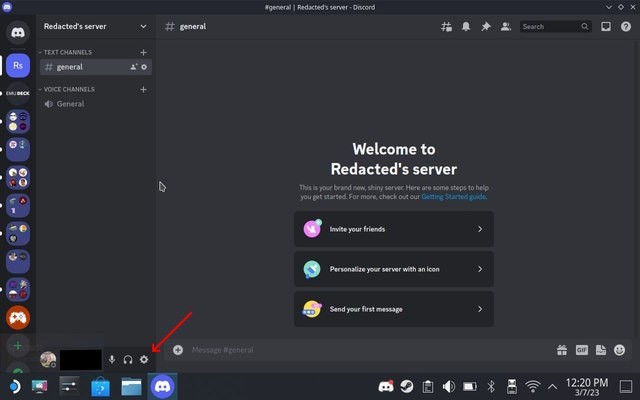Create invite for general channel
Viewport: 640px width, 400px height.
click(x=133, y=67)
